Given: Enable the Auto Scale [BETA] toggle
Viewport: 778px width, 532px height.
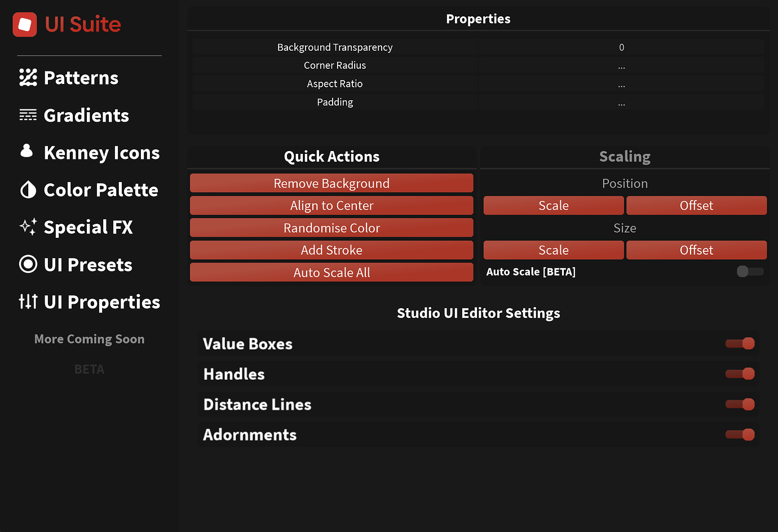Looking at the screenshot, I should [750, 271].
